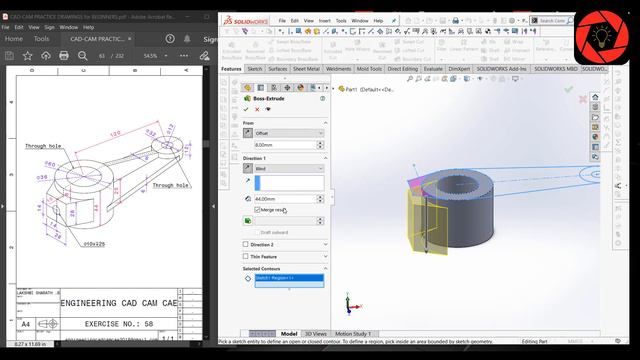640x360 pixels.
Task: Click the red confirmation corner X
Action: pos(583,99)
